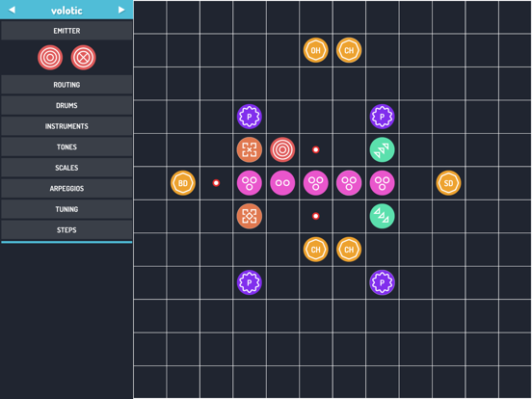Expand the INSTRUMENTS section
Viewport: 532px width, 399px height.
click(66, 126)
